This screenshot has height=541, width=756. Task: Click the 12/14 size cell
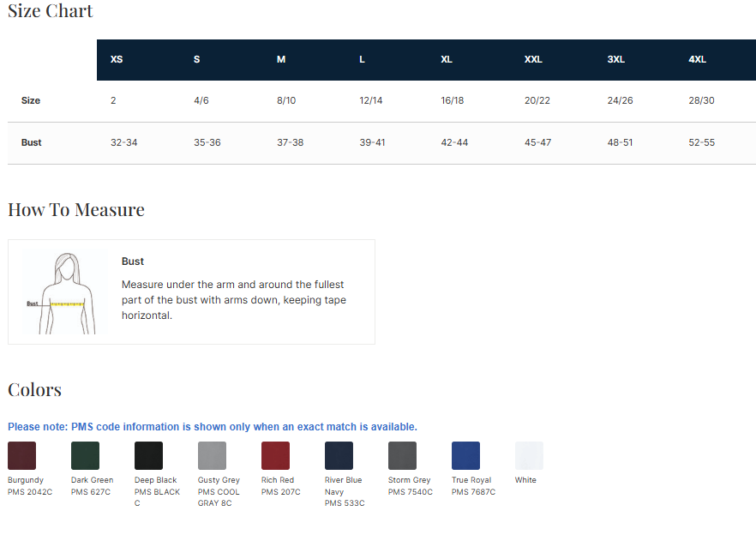371,100
